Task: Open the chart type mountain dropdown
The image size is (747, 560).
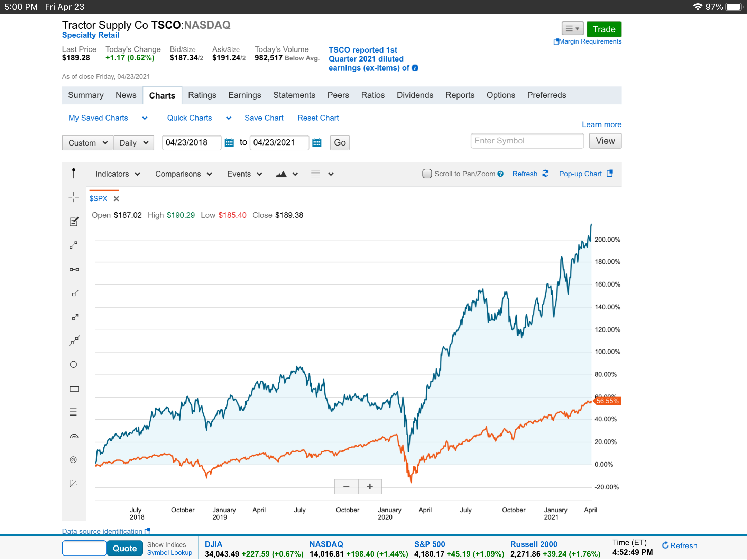Action: click(x=286, y=174)
